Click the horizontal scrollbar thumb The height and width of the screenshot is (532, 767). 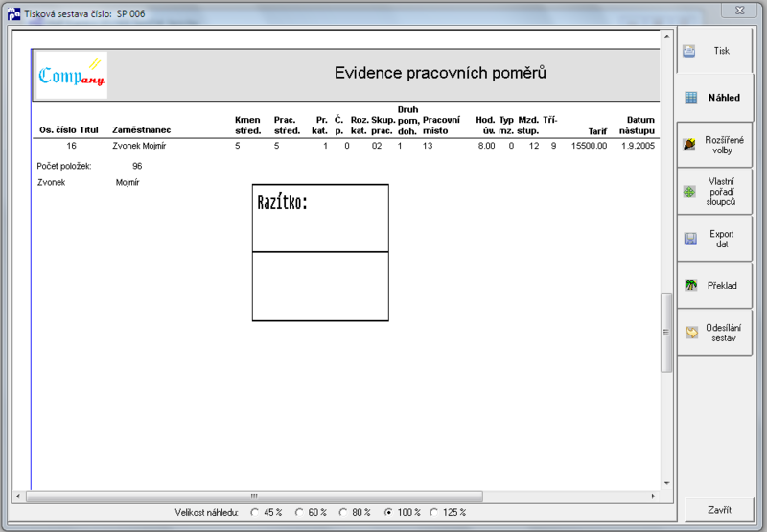[x=254, y=497]
